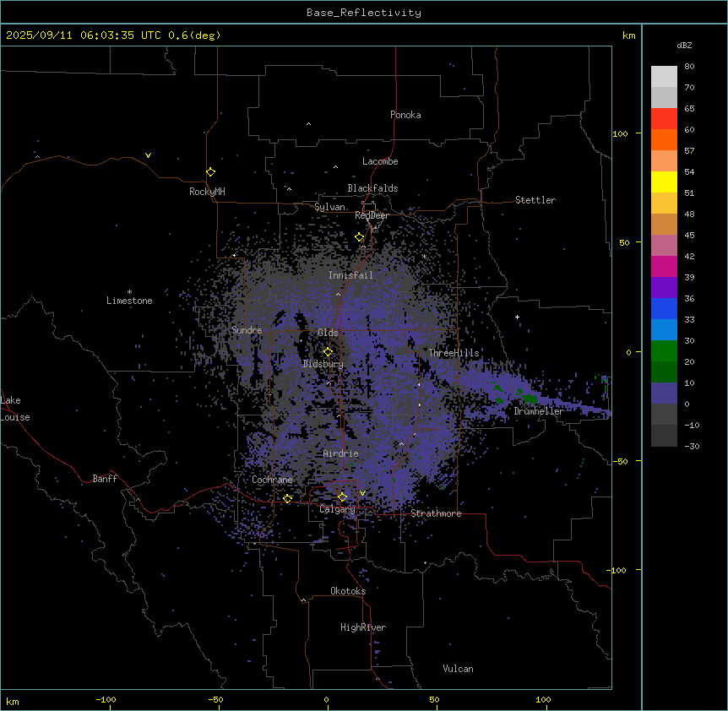Screen dimensions: 728x711
Task: Click the RockyMH label
Action: tap(207, 192)
